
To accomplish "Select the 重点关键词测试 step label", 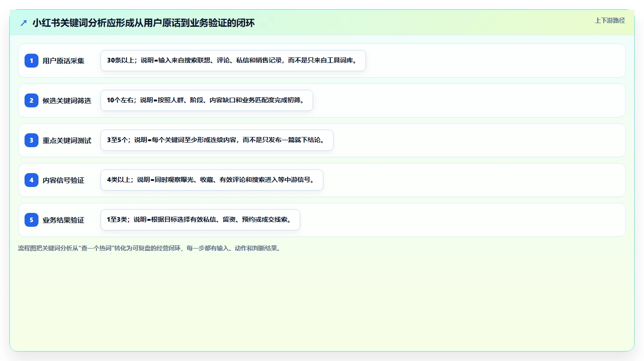I will 67,140.
